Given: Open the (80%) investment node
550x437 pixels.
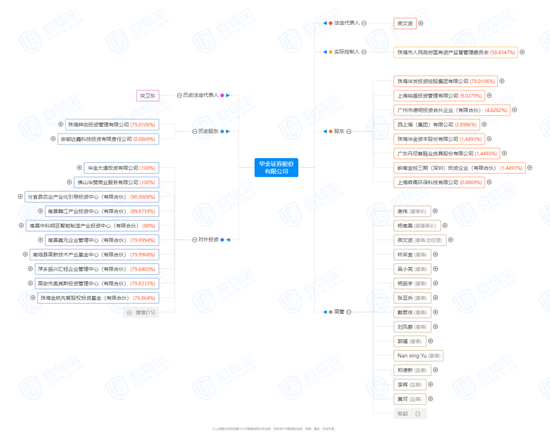Looking at the screenshot, I should point(92,226).
